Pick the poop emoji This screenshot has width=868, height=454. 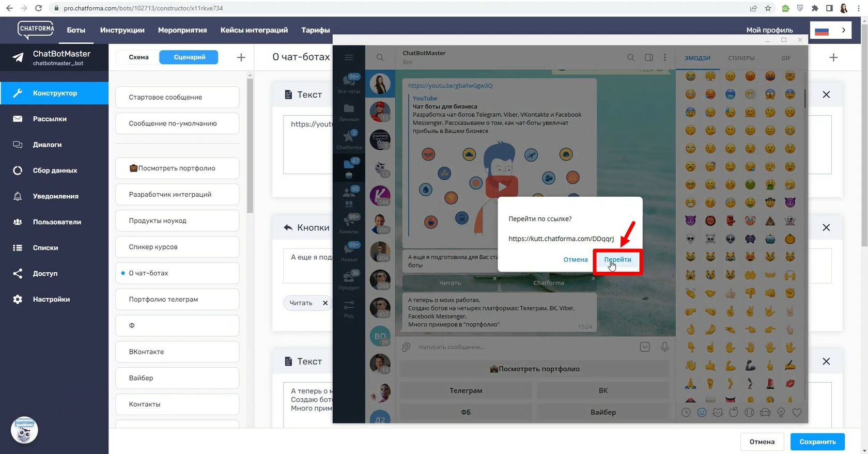click(770, 221)
